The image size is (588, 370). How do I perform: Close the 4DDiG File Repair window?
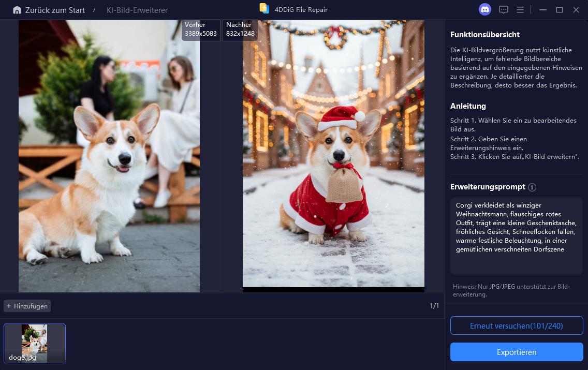(576, 10)
